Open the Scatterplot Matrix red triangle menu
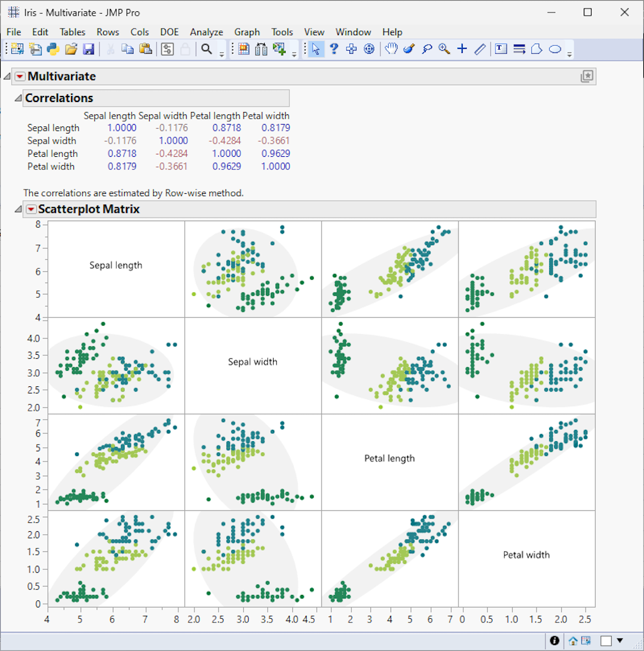The height and width of the screenshot is (651, 644). (31, 209)
